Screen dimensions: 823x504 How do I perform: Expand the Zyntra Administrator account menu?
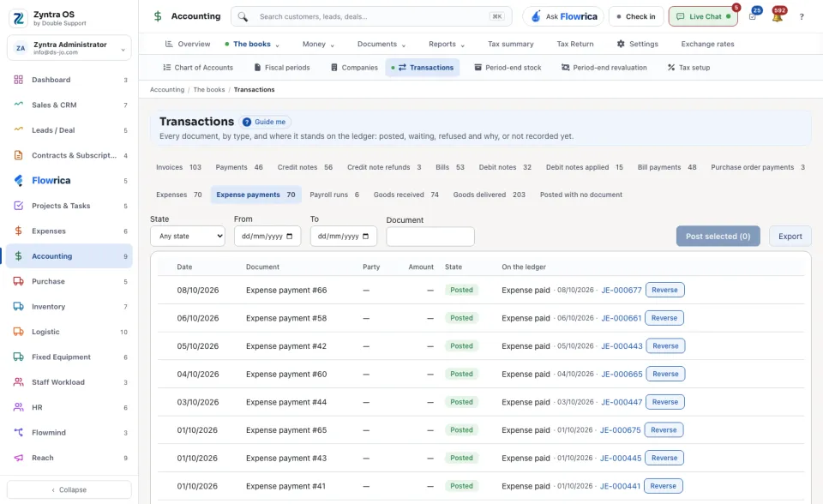click(x=69, y=48)
